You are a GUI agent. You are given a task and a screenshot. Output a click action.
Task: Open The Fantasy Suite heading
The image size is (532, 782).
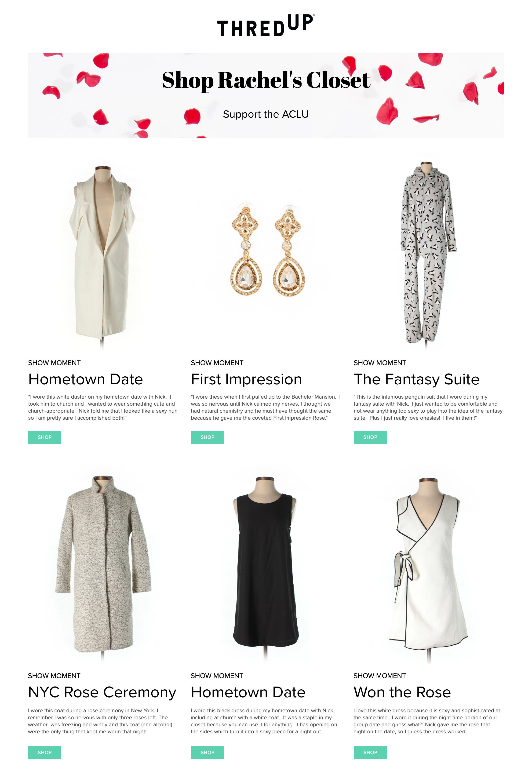(417, 379)
